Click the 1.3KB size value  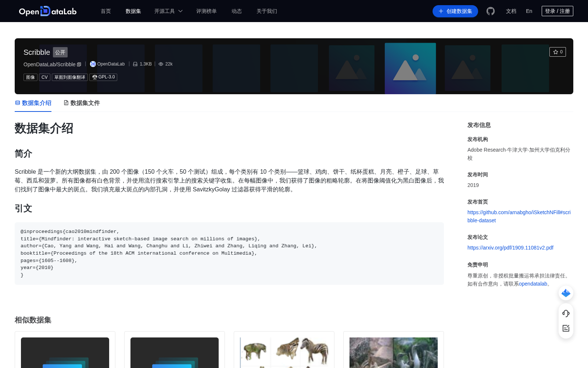click(146, 64)
